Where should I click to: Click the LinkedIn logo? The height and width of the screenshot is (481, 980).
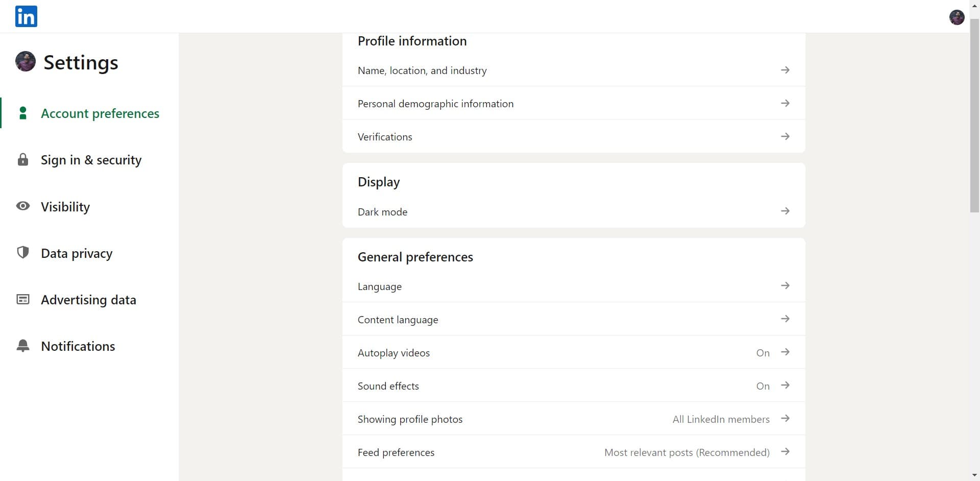click(26, 16)
